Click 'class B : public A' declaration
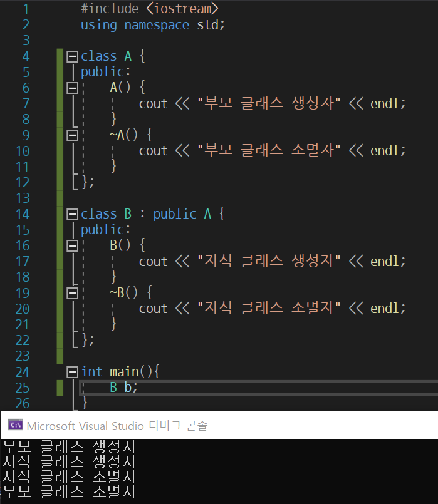The width and height of the screenshot is (438, 504). tap(146, 213)
